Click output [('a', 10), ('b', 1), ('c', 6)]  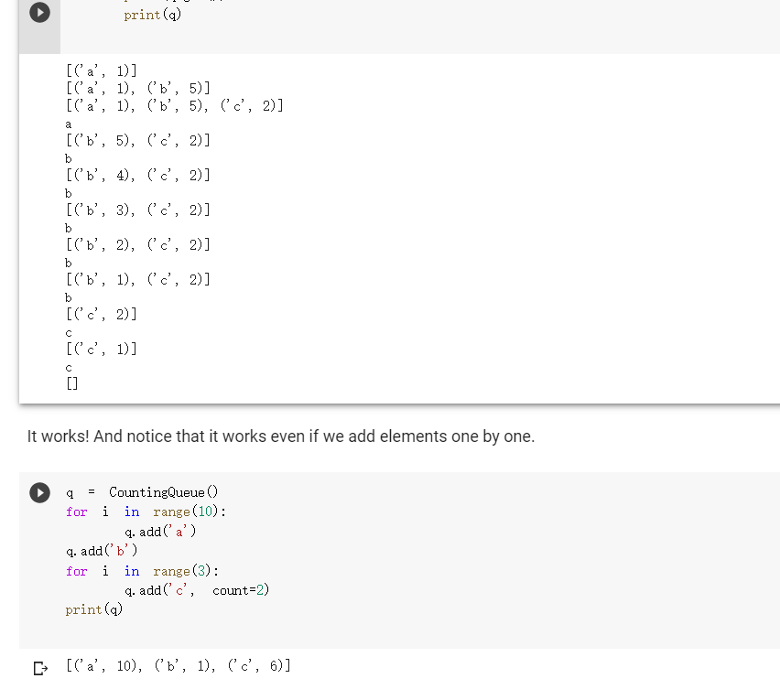pyautogui.click(x=179, y=666)
